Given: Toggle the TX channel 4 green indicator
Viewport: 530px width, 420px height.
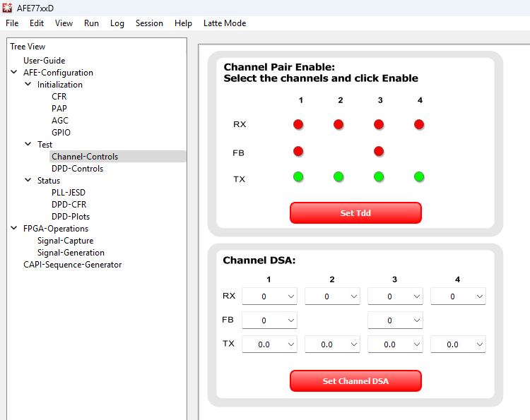Looking at the screenshot, I should click(x=419, y=176).
